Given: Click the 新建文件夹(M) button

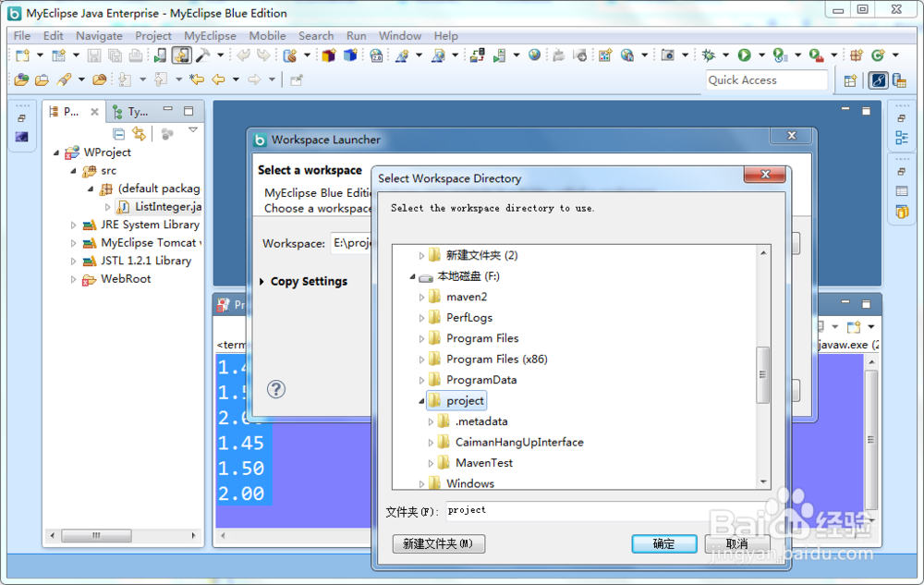Looking at the screenshot, I should 438,543.
